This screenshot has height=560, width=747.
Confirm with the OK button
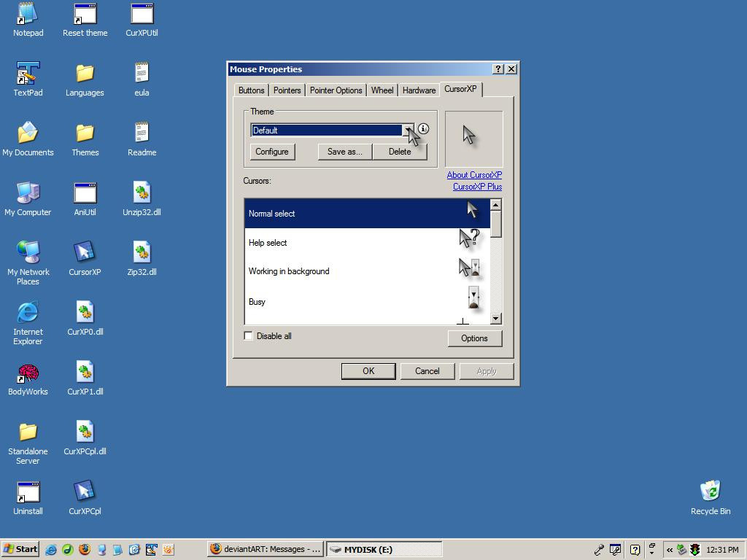coord(368,371)
